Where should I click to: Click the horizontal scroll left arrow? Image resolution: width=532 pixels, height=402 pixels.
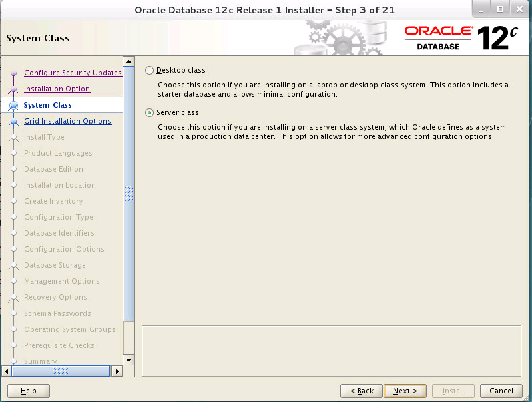click(x=7, y=371)
